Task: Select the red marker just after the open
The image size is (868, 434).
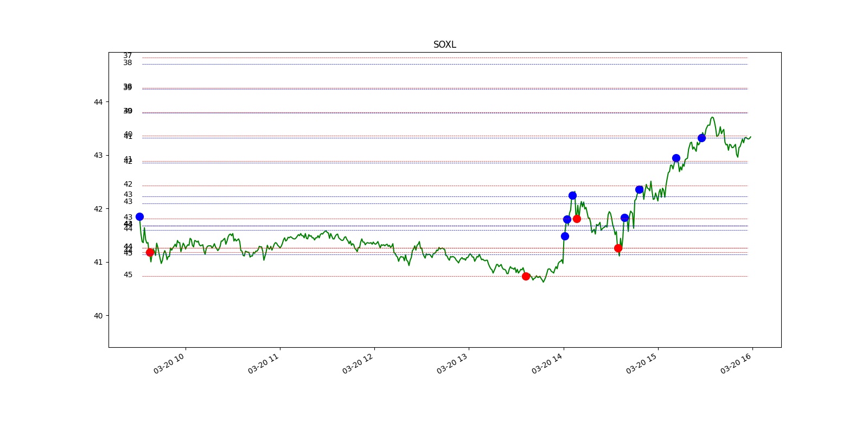Action: (x=150, y=252)
